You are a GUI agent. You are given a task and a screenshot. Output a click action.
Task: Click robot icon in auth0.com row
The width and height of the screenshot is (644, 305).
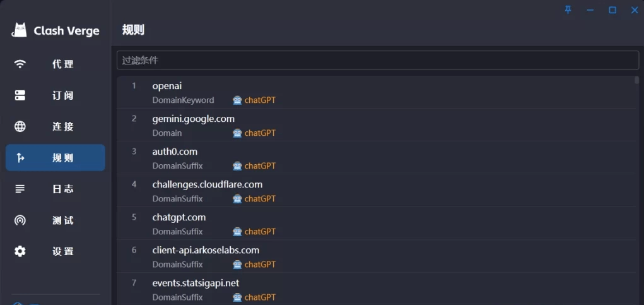click(237, 166)
